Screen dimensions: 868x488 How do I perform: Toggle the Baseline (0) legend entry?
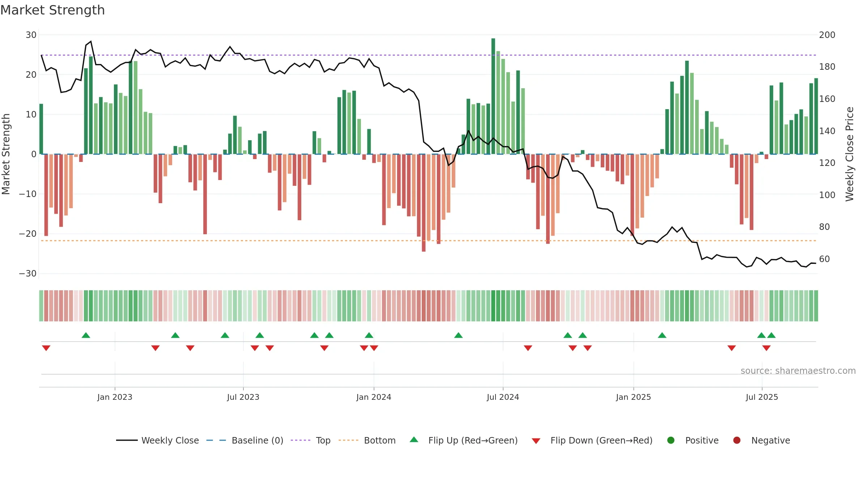coord(244,440)
